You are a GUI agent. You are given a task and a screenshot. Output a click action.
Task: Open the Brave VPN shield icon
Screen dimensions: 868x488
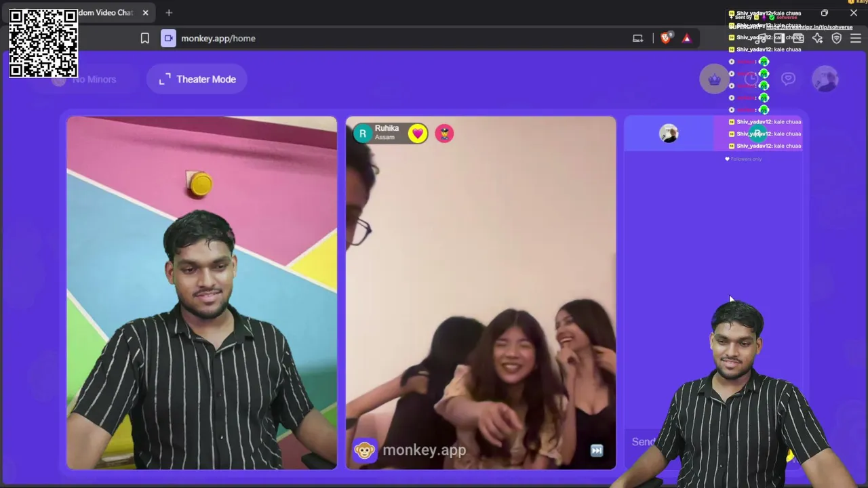(x=836, y=39)
